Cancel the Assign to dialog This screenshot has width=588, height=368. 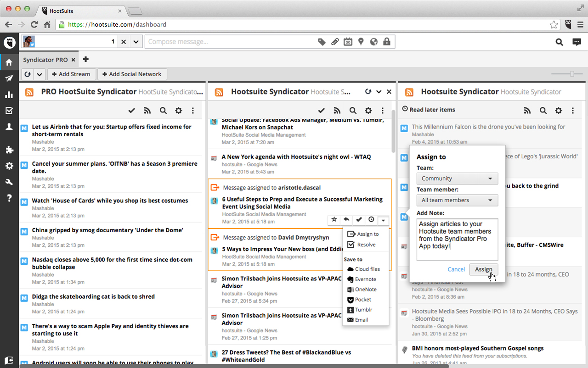click(x=456, y=269)
